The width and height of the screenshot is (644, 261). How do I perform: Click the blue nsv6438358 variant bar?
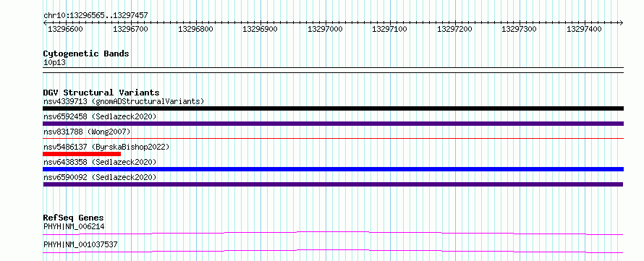333,169
